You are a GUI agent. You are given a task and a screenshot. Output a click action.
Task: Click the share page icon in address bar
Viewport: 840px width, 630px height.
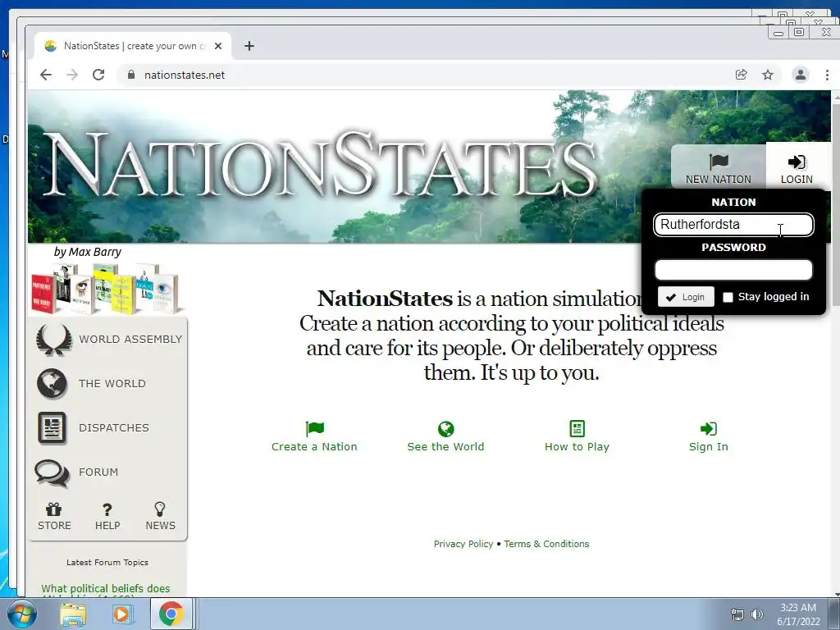point(742,75)
